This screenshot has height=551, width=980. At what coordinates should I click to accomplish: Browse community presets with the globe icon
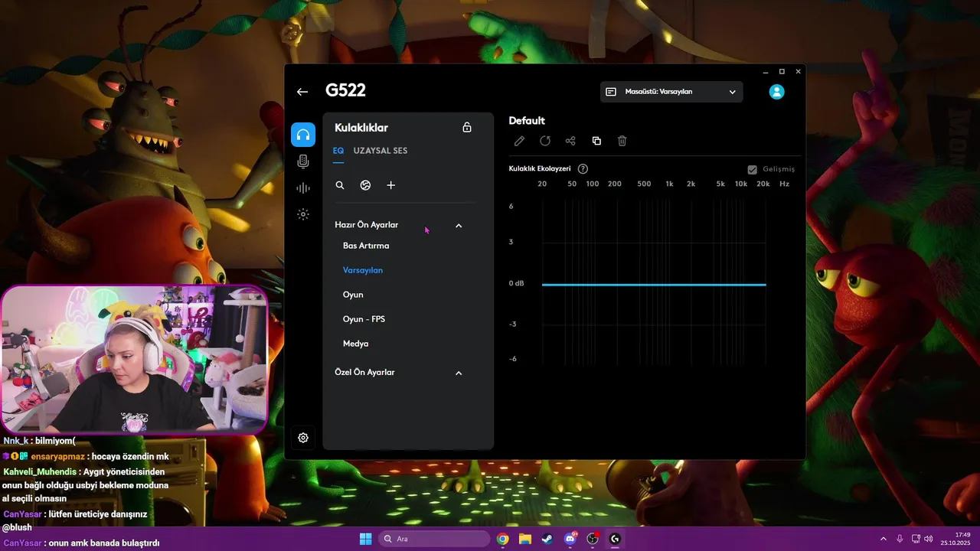(365, 185)
